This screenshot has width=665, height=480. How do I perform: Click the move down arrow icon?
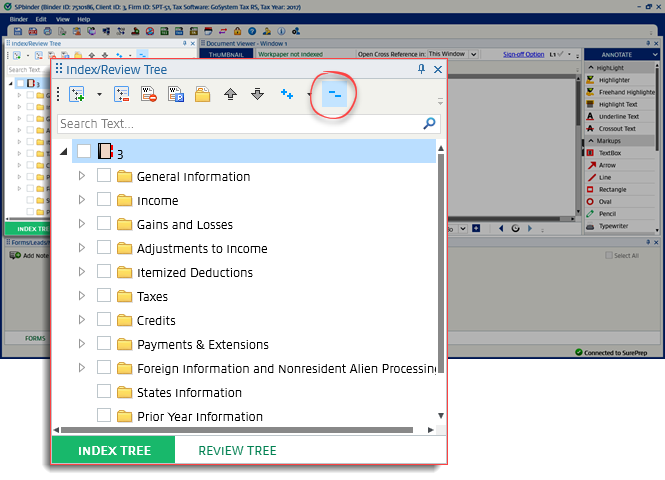(257, 94)
